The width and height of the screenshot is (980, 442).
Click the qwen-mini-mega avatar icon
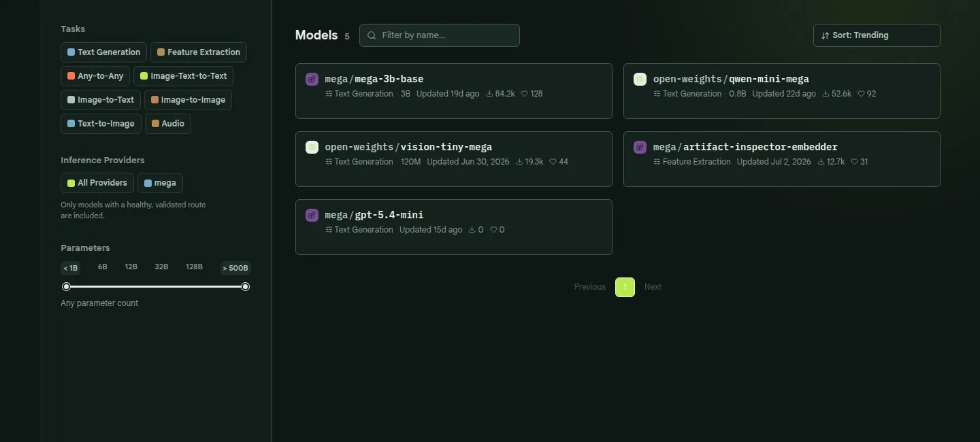(x=640, y=79)
